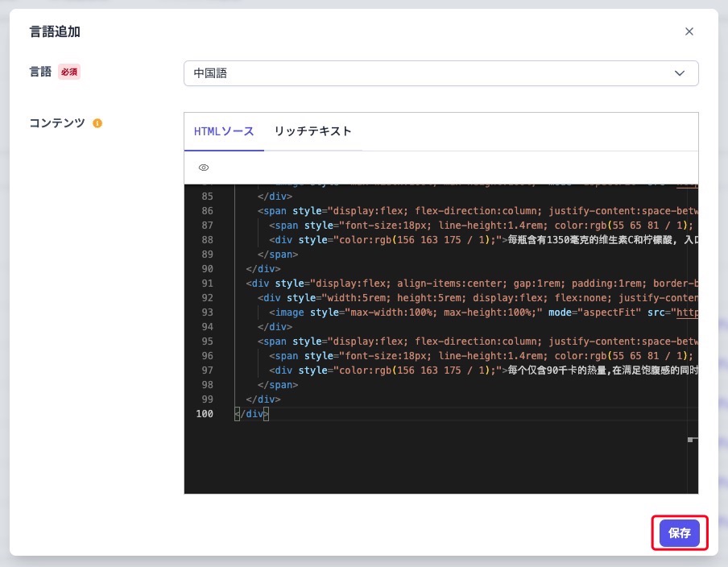Click the 必須 required badge next to 言語
The width and height of the screenshot is (728, 567).
pyautogui.click(x=69, y=72)
